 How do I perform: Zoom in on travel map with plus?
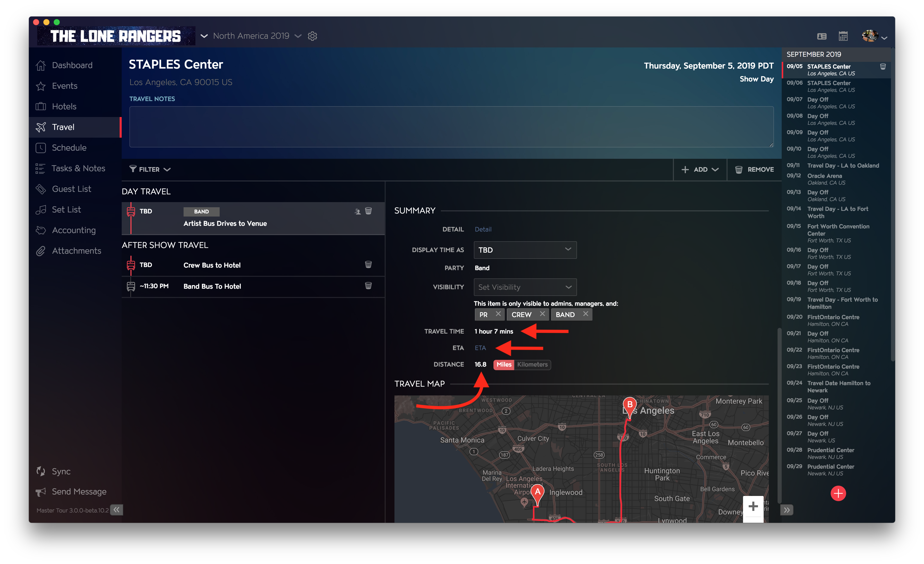coord(753,507)
